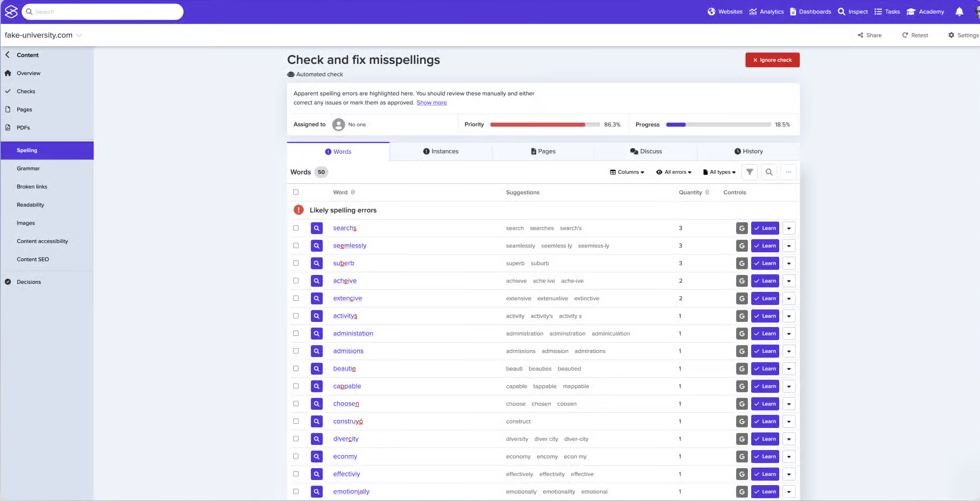Switch to the History tab
The width and height of the screenshot is (980, 501).
748,151
